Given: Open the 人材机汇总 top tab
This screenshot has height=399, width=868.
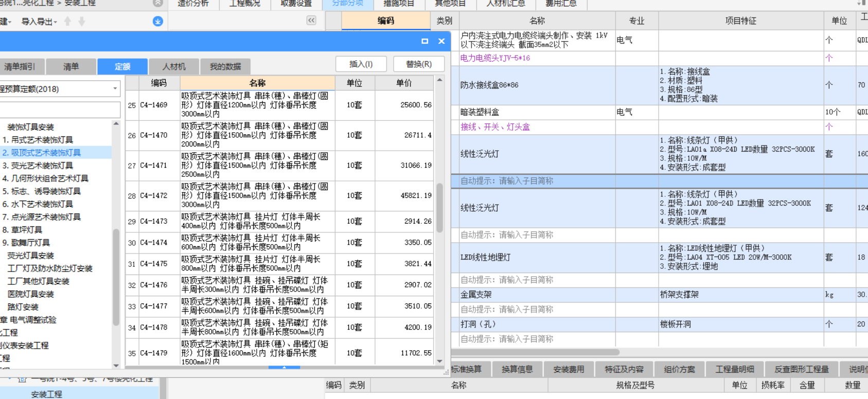Looking at the screenshot, I should point(506,4).
